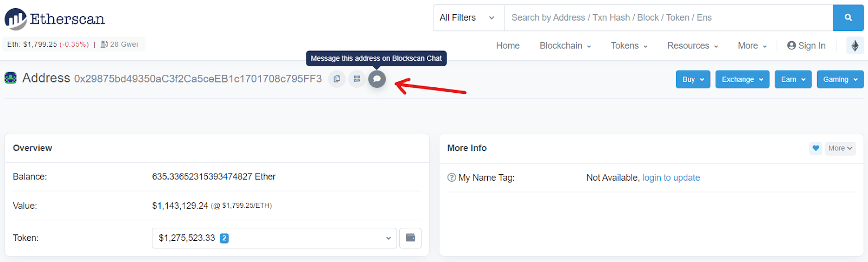Click the Ethereum network logo icon

(x=855, y=46)
